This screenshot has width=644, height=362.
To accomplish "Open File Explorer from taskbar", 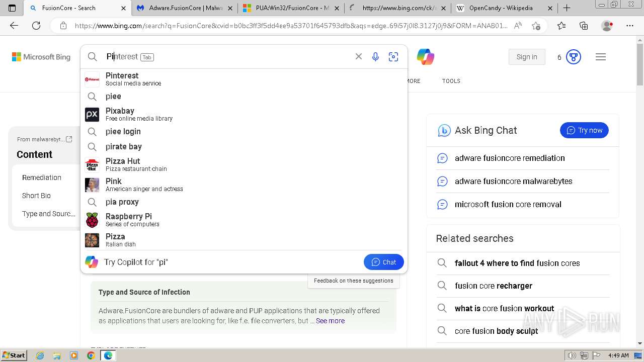I will pos(57,355).
